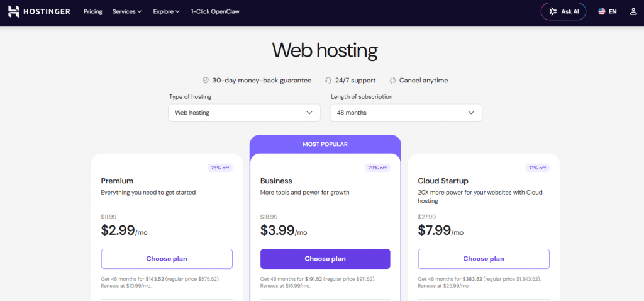Change language from EN
Viewport: 644px width, 301px height.
[x=608, y=11]
